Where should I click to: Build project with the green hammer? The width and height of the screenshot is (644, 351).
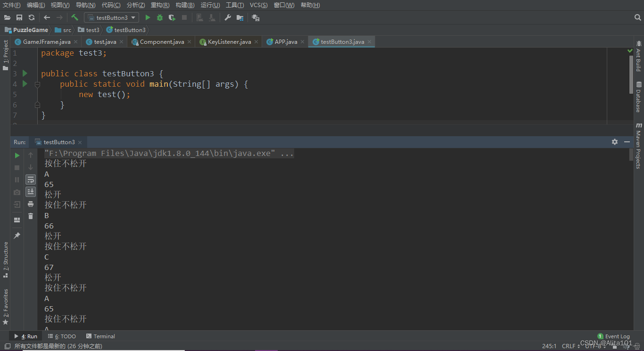pos(74,17)
